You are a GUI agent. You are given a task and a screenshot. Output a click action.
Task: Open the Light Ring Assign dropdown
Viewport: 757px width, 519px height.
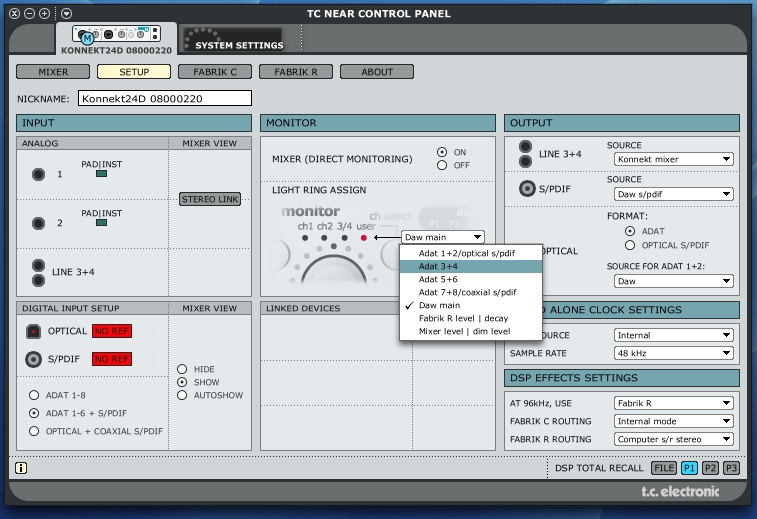(x=443, y=237)
